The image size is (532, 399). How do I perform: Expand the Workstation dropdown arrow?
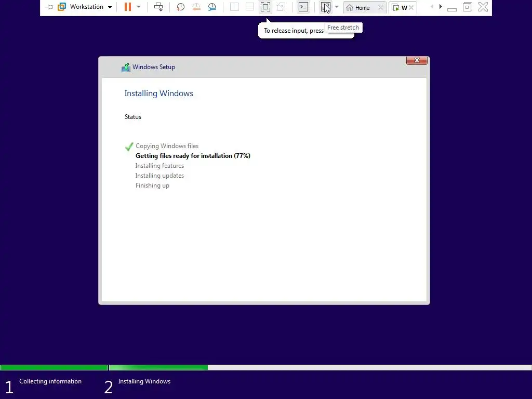(110, 7)
